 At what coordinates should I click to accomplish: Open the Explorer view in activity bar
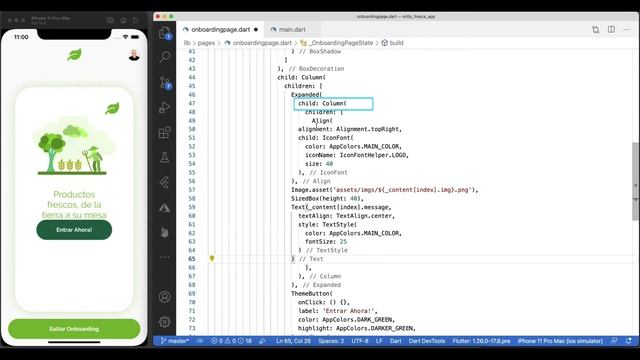pyautogui.click(x=165, y=33)
